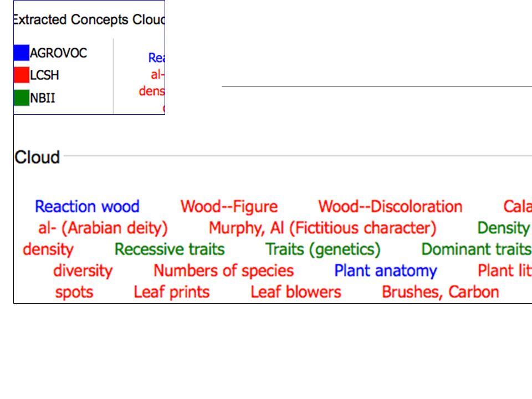
Task: Open the Wood--Discoloration concept
Action: (390, 207)
